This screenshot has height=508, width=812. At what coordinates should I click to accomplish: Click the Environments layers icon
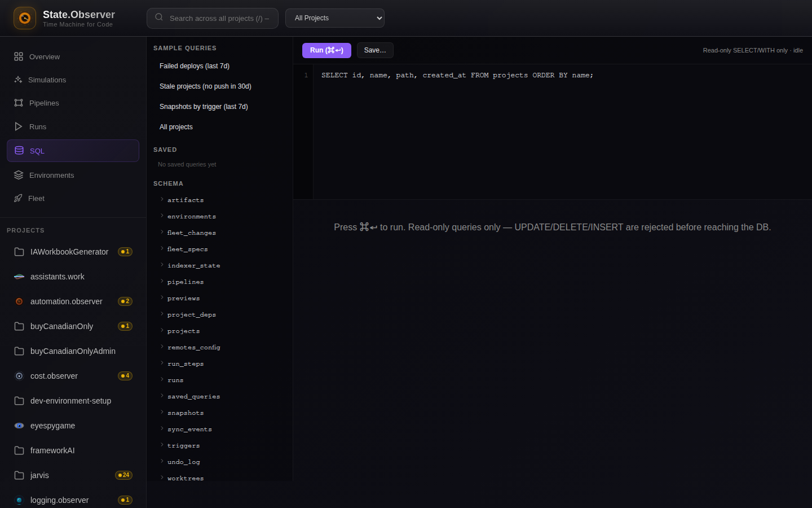19,175
